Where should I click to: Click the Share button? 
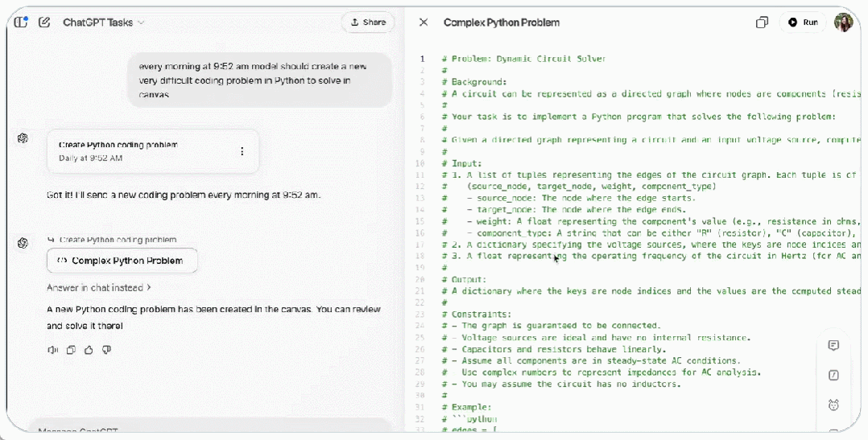pos(368,23)
